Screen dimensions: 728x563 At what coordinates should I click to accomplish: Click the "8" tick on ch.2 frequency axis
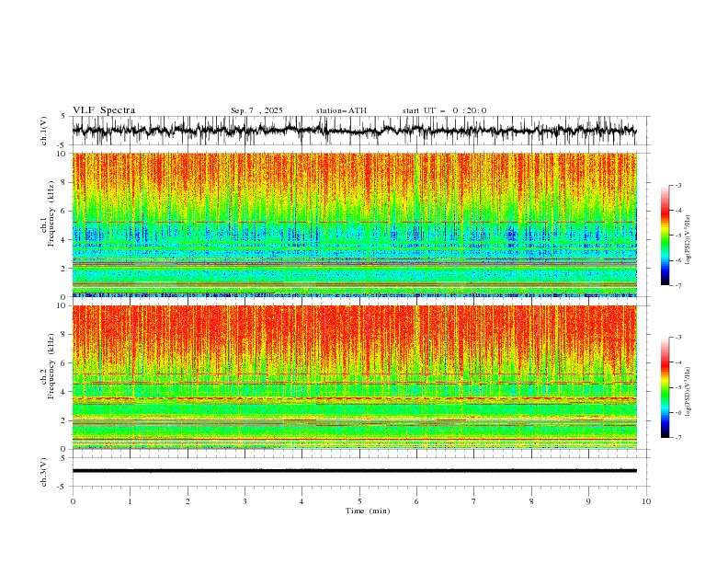click(64, 335)
